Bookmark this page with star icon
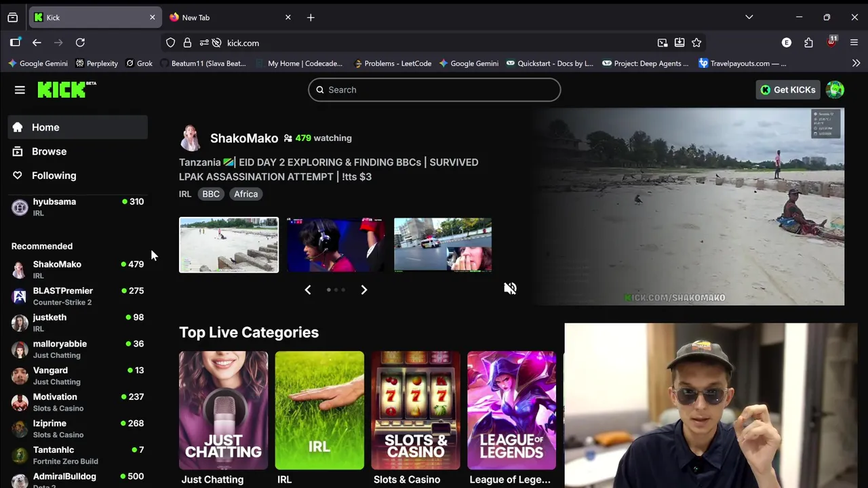The width and height of the screenshot is (868, 488). (696, 43)
